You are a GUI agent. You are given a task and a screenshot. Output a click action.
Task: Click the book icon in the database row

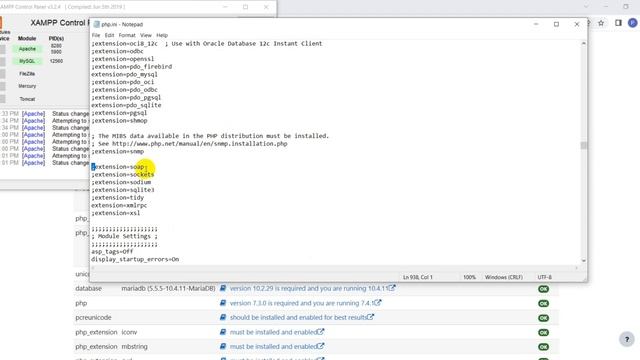coord(223,288)
